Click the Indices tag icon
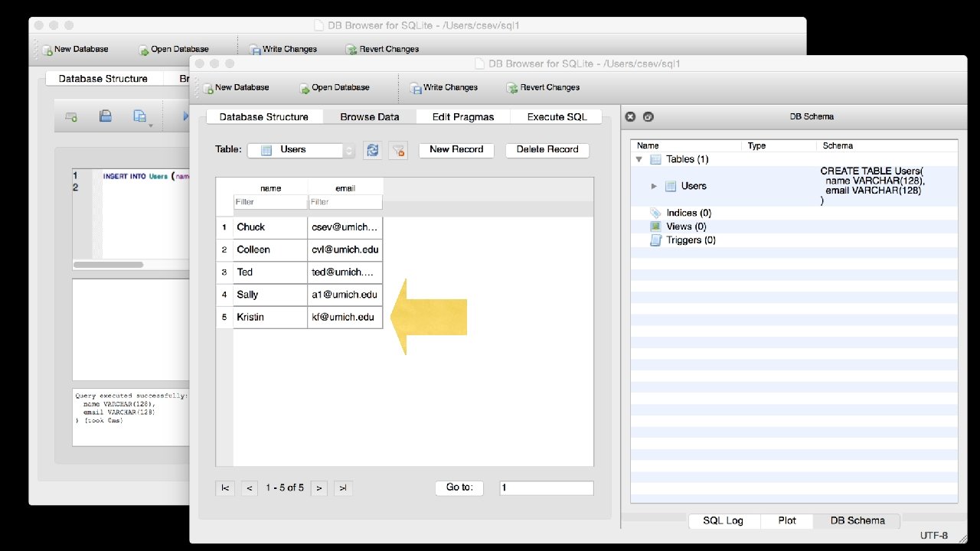This screenshot has width=980, height=551. pyautogui.click(x=655, y=213)
